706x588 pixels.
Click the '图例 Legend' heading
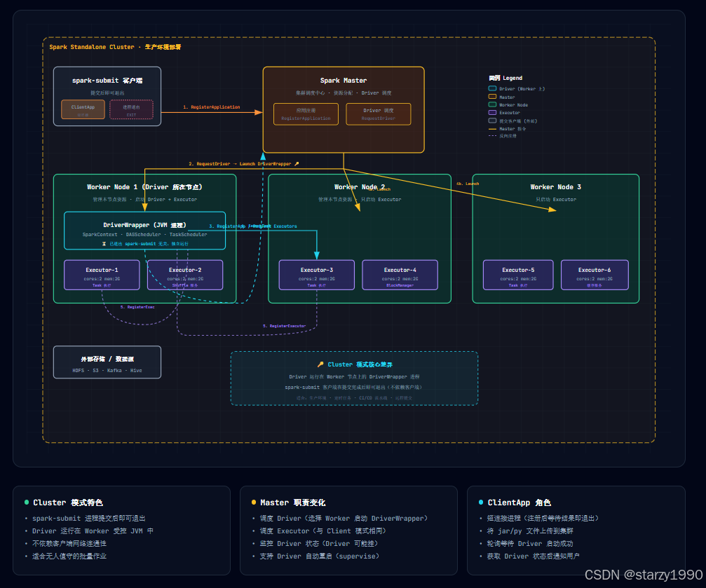[x=505, y=78]
